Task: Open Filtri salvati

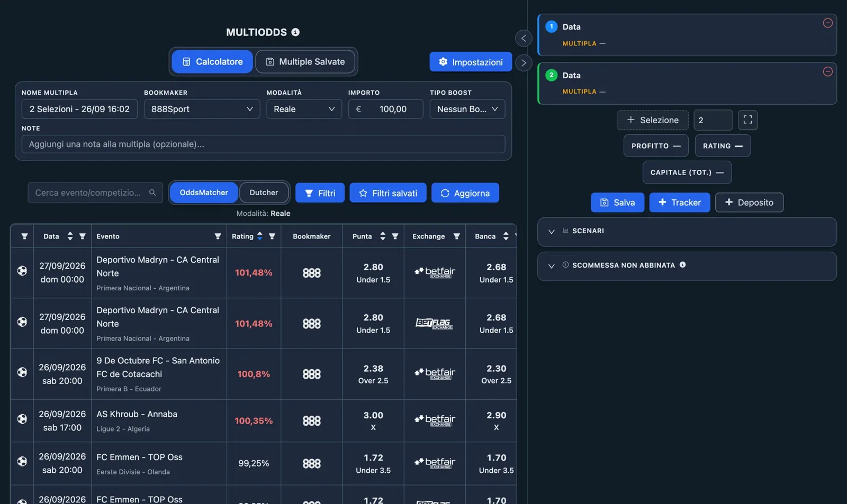Action: pos(388,193)
